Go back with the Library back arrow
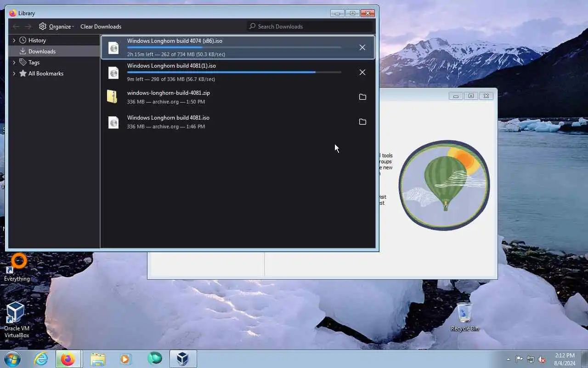This screenshot has height=368, width=588. pyautogui.click(x=16, y=27)
